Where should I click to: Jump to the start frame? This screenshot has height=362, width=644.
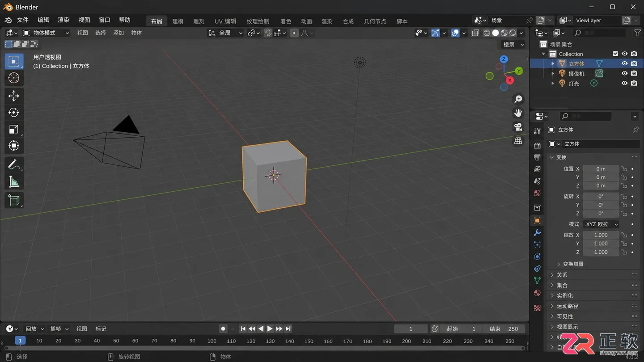click(x=243, y=328)
